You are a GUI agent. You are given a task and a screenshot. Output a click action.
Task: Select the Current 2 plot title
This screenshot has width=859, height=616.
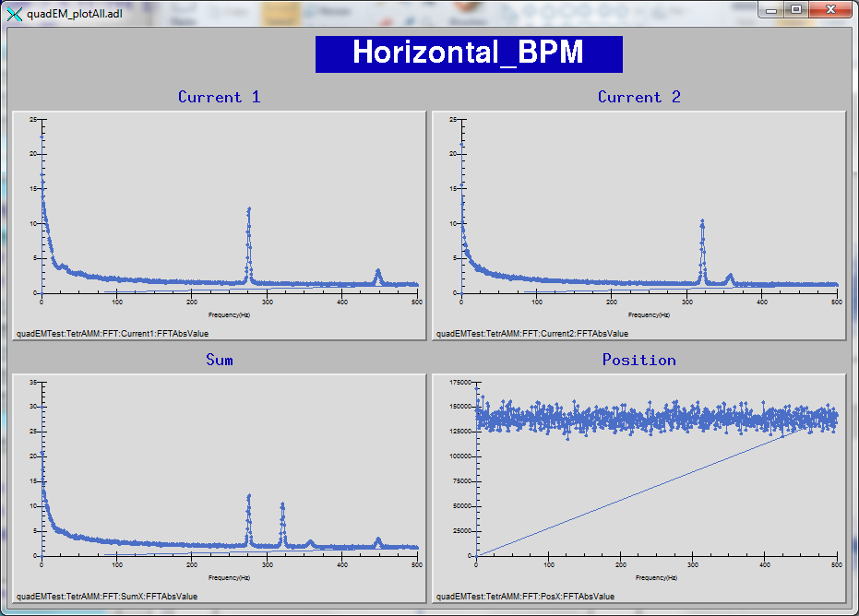(x=639, y=97)
